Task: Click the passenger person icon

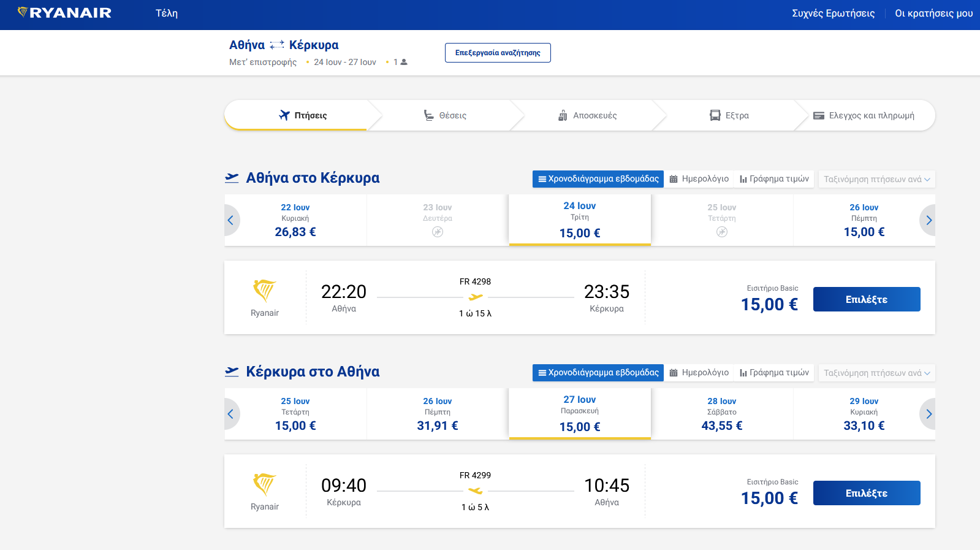Action: 404,62
